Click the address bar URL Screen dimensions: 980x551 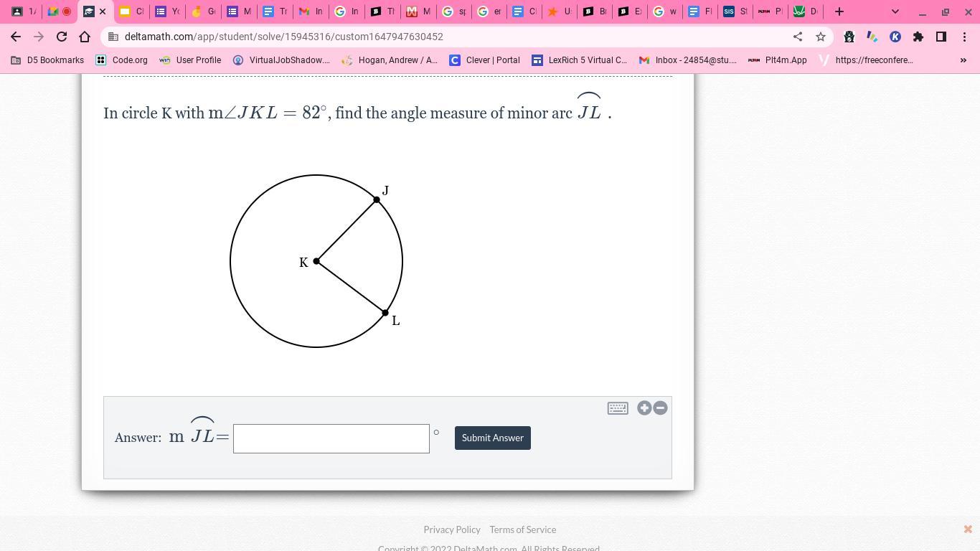click(283, 37)
